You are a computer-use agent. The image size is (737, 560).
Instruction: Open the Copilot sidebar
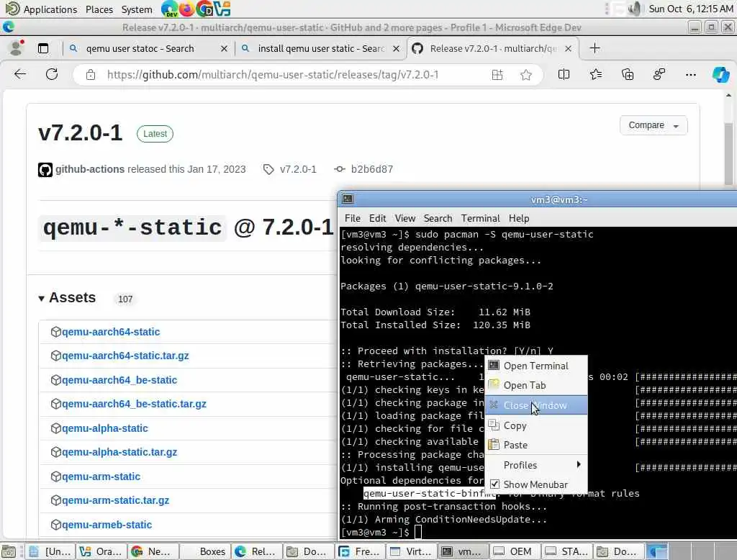tap(720, 74)
